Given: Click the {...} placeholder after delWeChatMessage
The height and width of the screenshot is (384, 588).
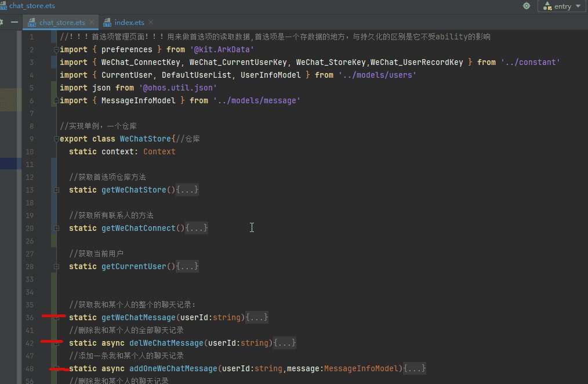Looking at the screenshot, I should click(x=285, y=343).
